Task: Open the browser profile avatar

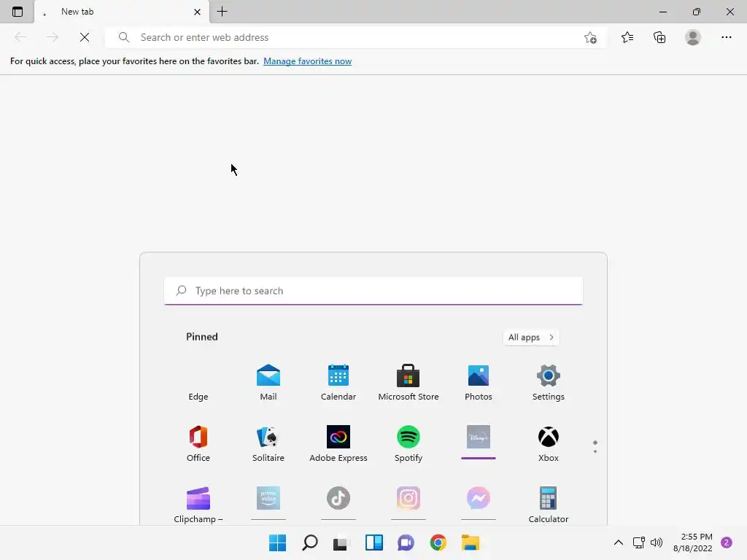Action: 693,37
